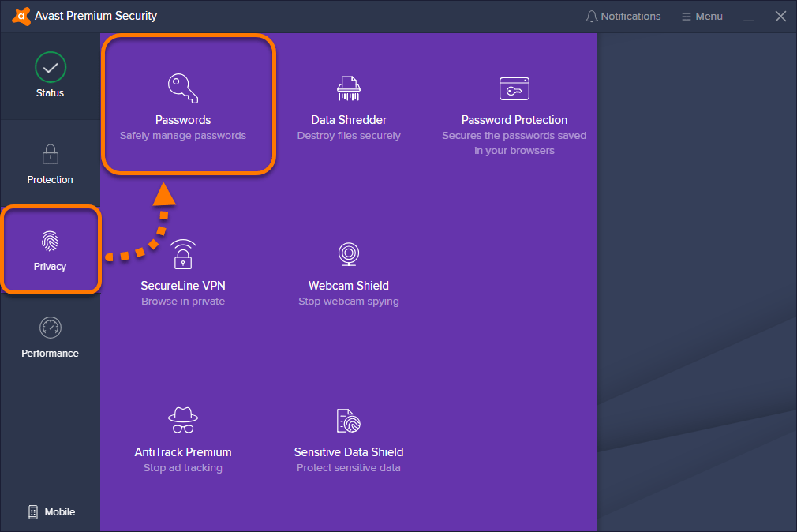Open the Passwords key icon
The width and height of the screenshot is (797, 532).
[x=183, y=88]
